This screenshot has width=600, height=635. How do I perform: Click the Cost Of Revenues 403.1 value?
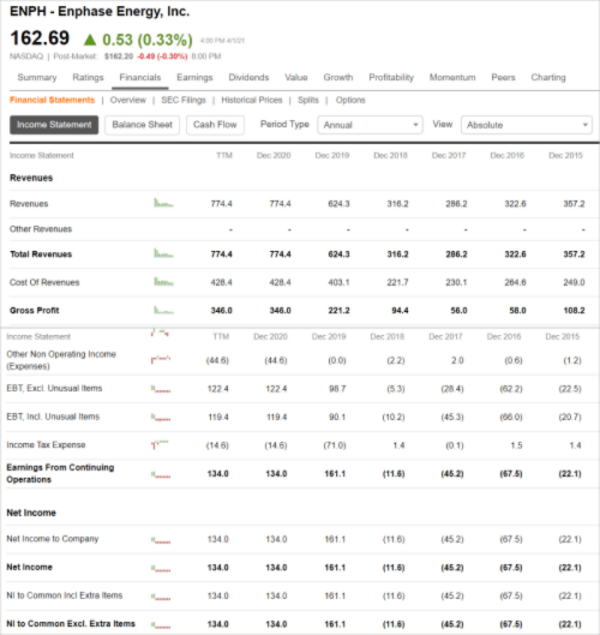click(x=339, y=282)
